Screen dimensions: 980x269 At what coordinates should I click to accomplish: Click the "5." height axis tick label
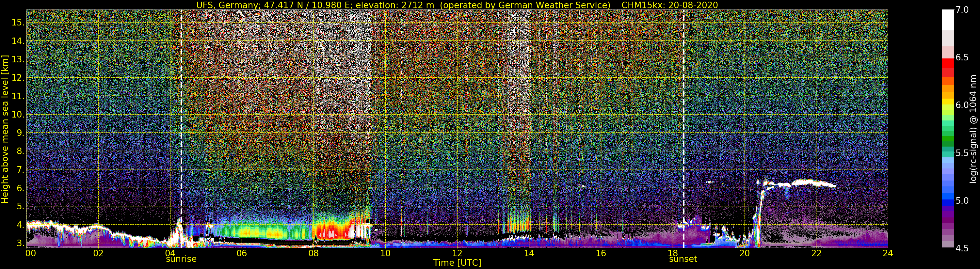20,206
